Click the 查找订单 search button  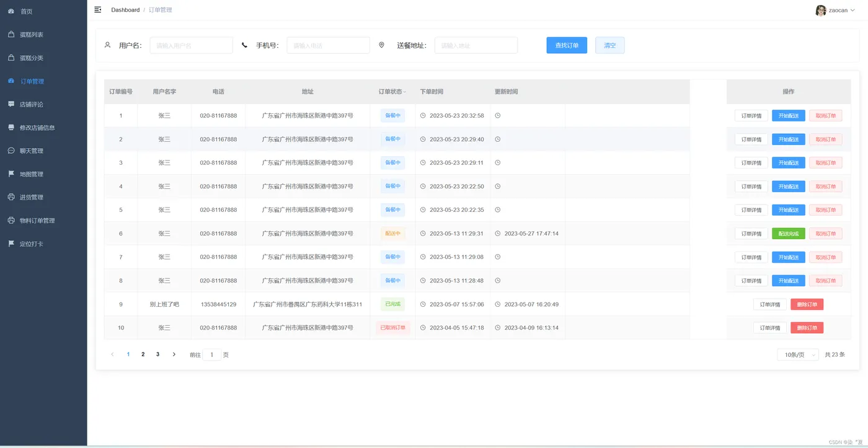[x=567, y=45]
